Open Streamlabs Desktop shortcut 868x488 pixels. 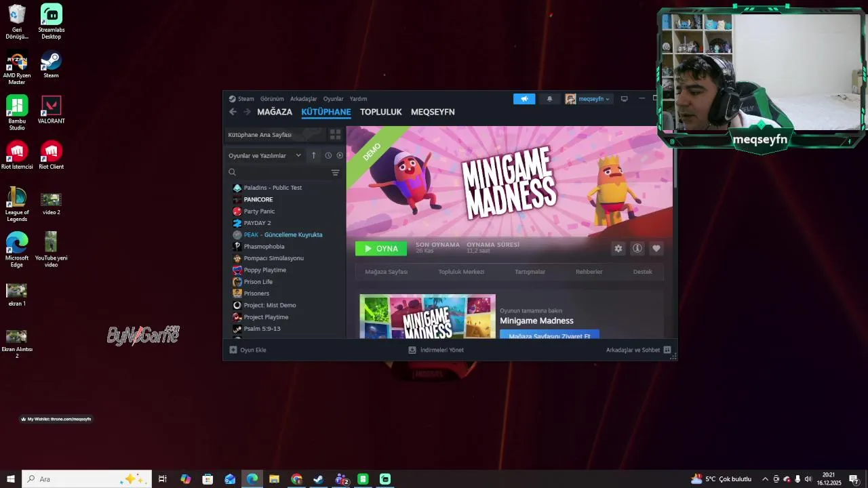pos(51,21)
